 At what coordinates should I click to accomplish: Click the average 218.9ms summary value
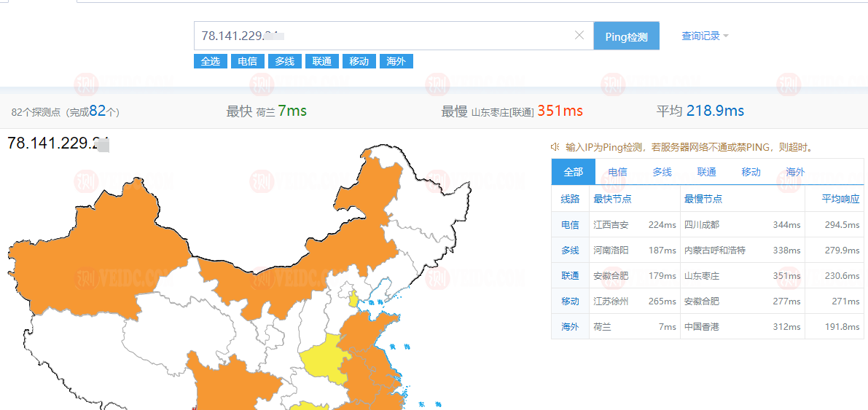point(715,111)
